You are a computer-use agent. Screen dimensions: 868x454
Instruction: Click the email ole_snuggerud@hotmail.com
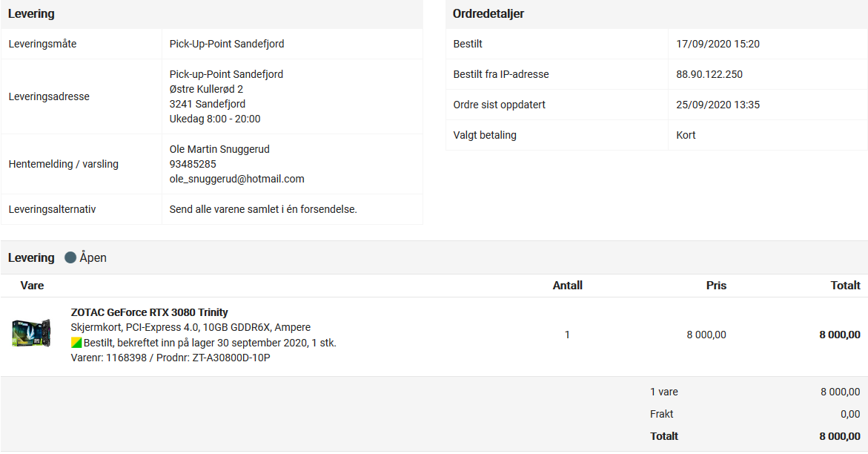237,179
